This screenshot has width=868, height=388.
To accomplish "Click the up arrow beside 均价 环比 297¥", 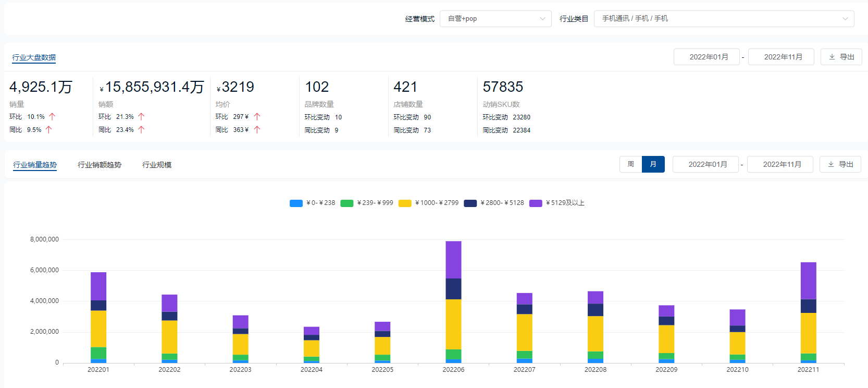I will 257,117.
